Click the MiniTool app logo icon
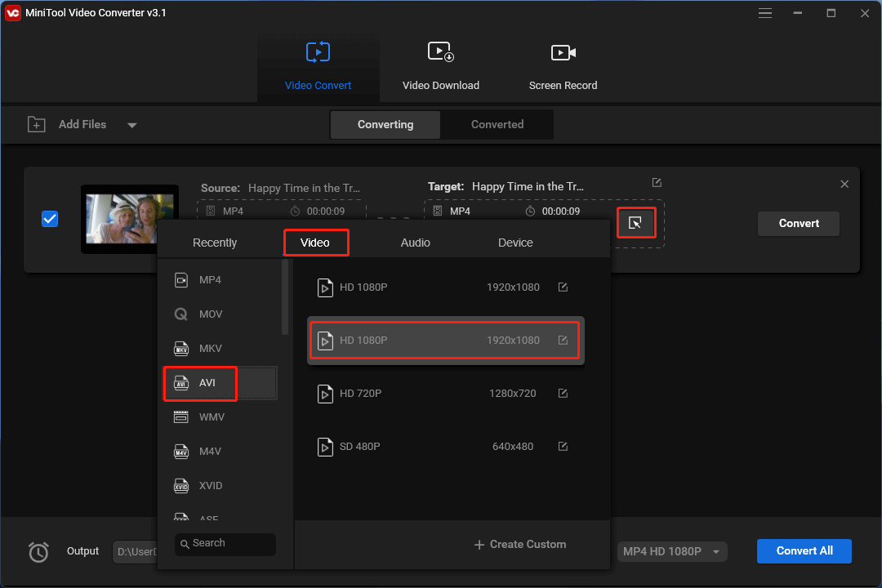Screen dimensions: 882x588 coord(12,13)
